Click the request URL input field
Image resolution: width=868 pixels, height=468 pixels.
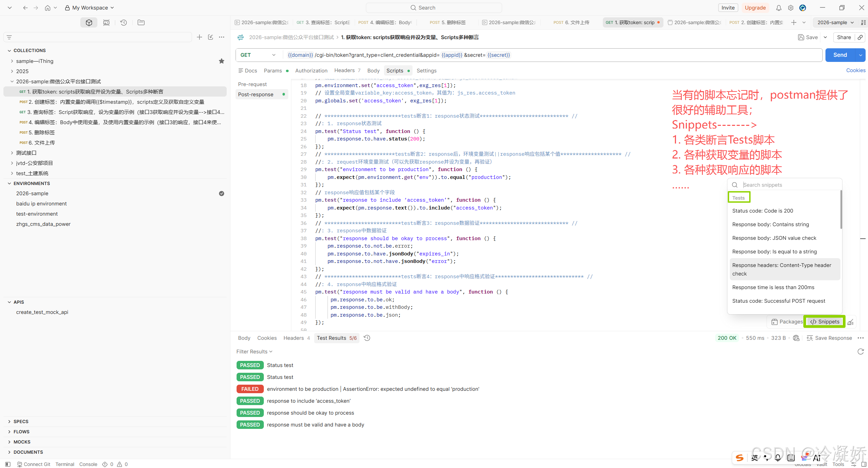[x=553, y=55]
